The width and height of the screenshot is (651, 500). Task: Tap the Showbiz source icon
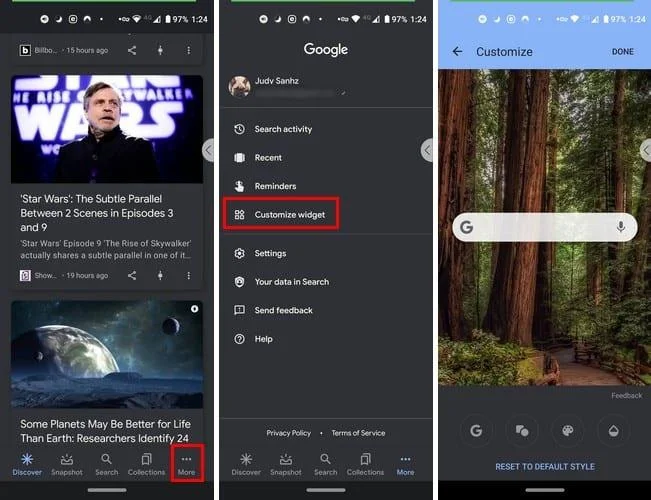[25, 275]
